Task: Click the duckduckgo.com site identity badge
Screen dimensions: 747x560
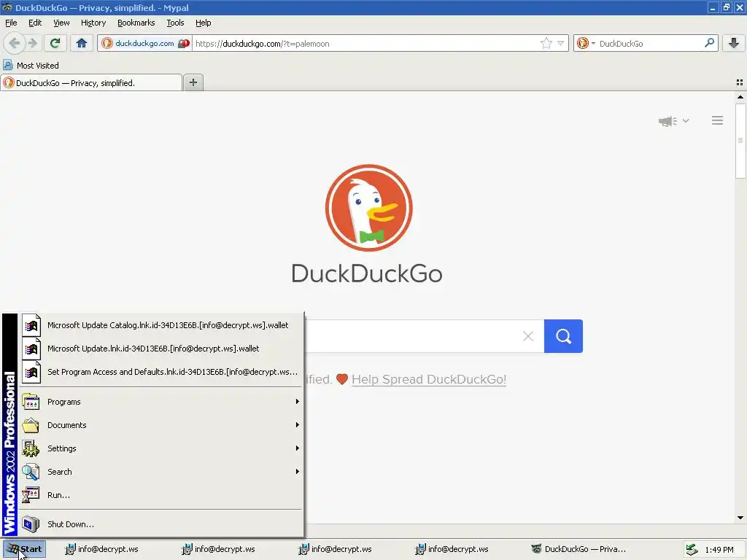Action: click(145, 43)
